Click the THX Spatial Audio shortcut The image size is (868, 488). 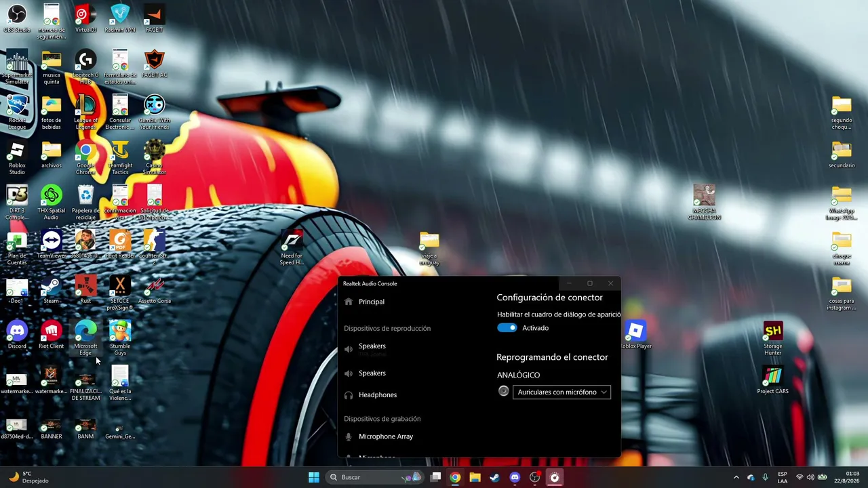click(52, 203)
